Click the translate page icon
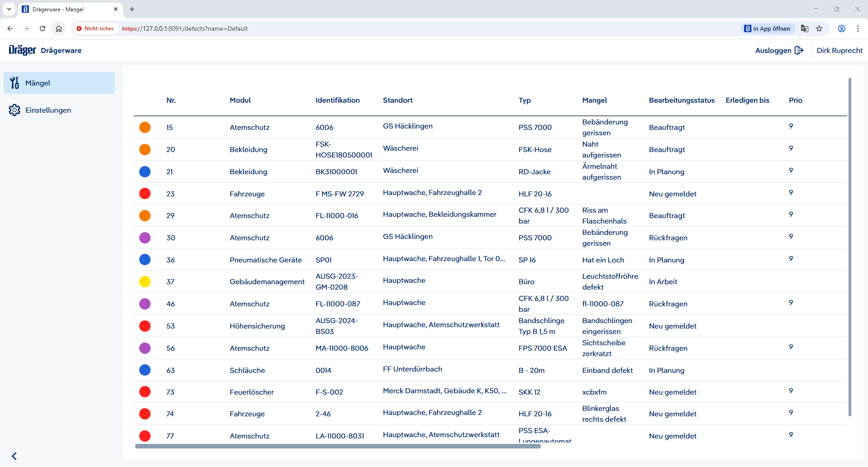The width and height of the screenshot is (868, 467). pyautogui.click(x=805, y=29)
